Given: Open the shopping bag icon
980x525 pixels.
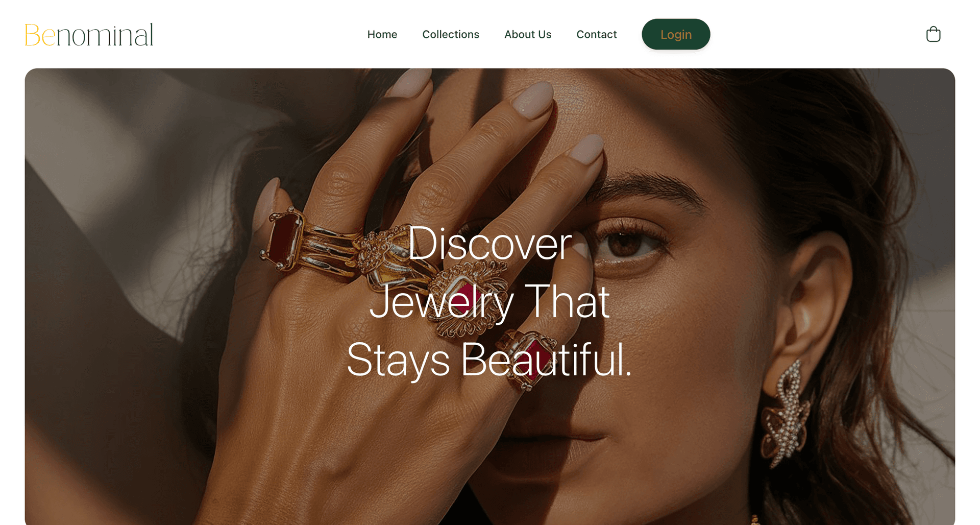Looking at the screenshot, I should pyautogui.click(x=933, y=34).
